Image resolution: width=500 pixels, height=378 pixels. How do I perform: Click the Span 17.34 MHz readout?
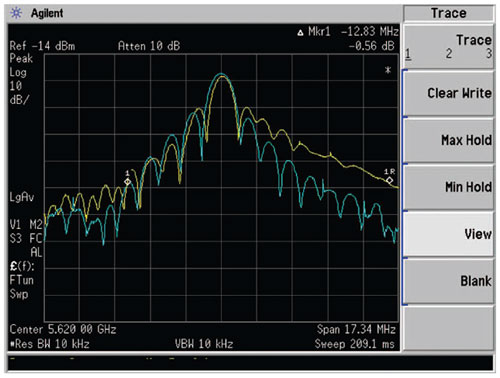[356, 329]
